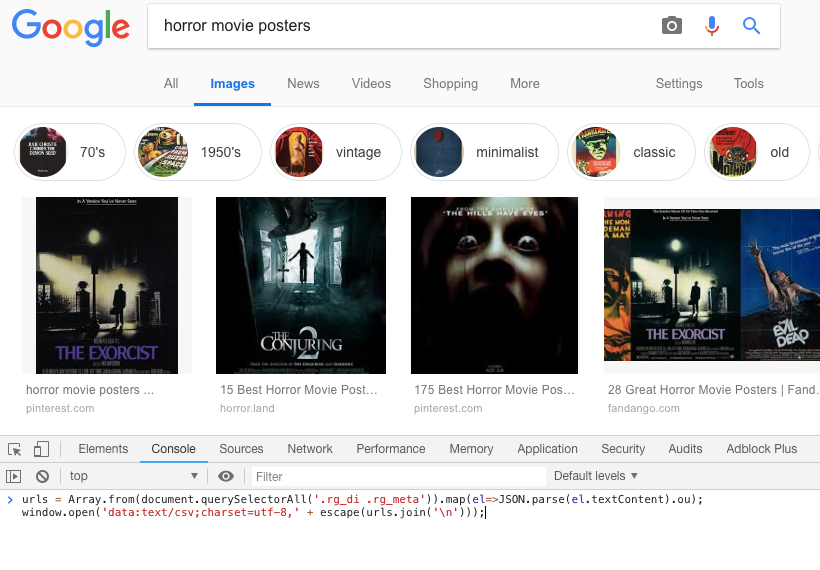
Task: Activate DevTools inspect element picker icon
Action: click(14, 449)
